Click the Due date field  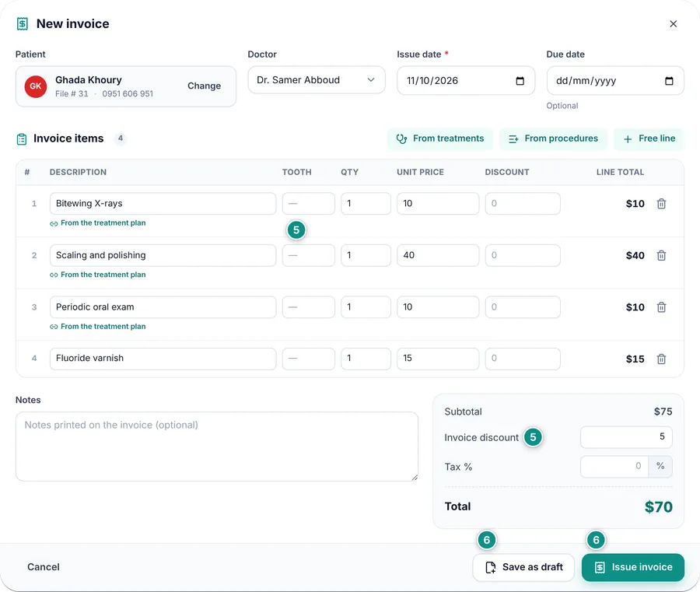coord(615,81)
